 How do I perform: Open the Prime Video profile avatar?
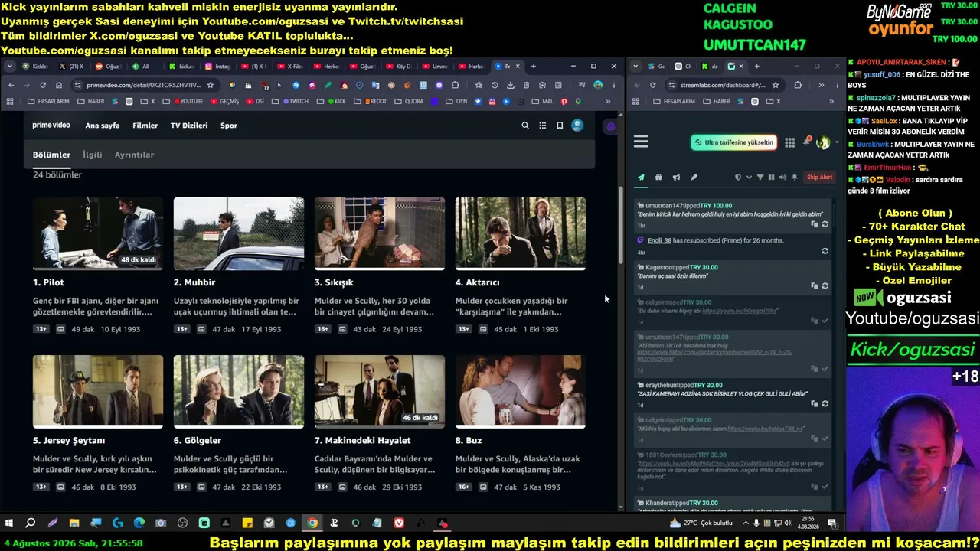click(x=577, y=126)
